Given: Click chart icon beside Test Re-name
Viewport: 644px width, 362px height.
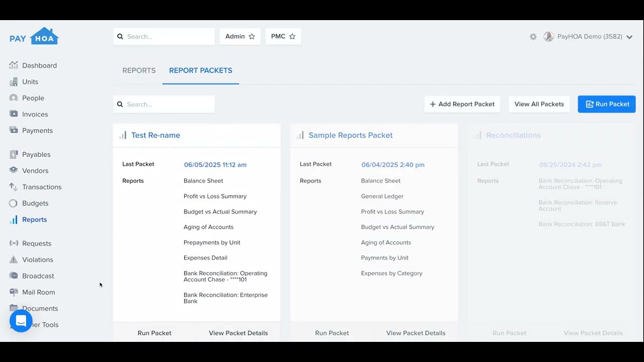Looking at the screenshot, I should [x=123, y=135].
